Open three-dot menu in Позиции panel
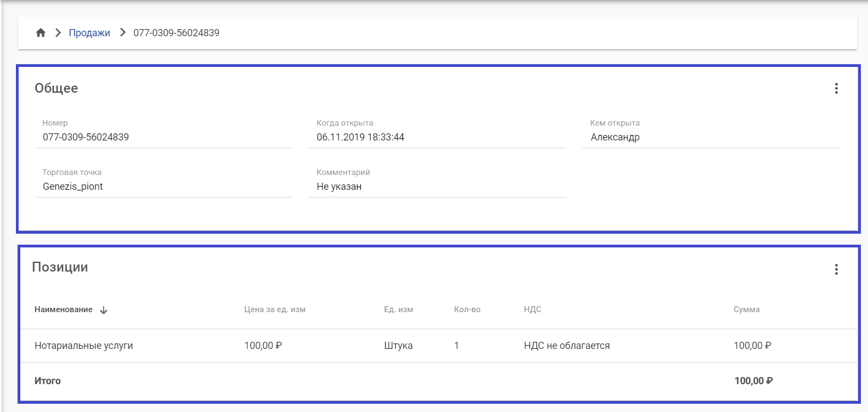The width and height of the screenshot is (868, 412). point(836,269)
